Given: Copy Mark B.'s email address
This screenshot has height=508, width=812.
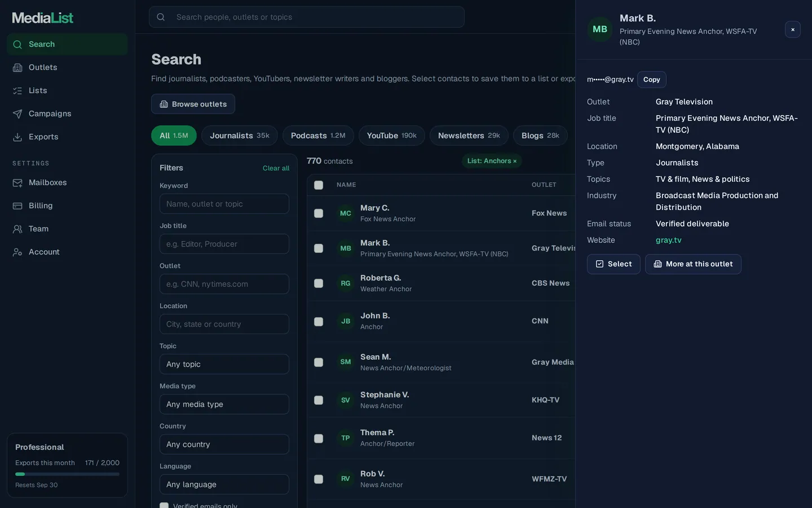Looking at the screenshot, I should pyautogui.click(x=652, y=80).
